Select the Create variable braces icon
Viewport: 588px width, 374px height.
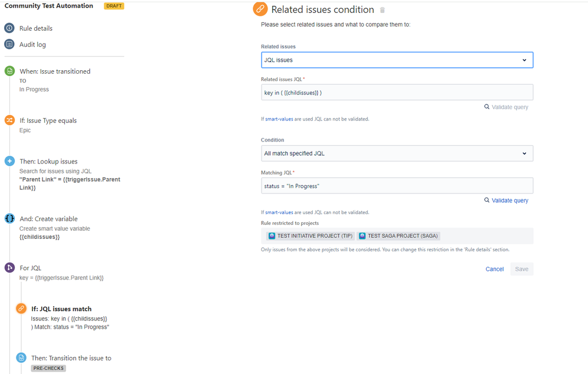click(x=10, y=218)
